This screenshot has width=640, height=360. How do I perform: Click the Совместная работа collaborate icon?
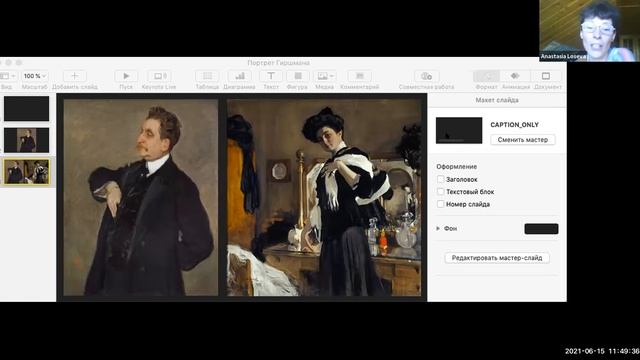point(427,76)
